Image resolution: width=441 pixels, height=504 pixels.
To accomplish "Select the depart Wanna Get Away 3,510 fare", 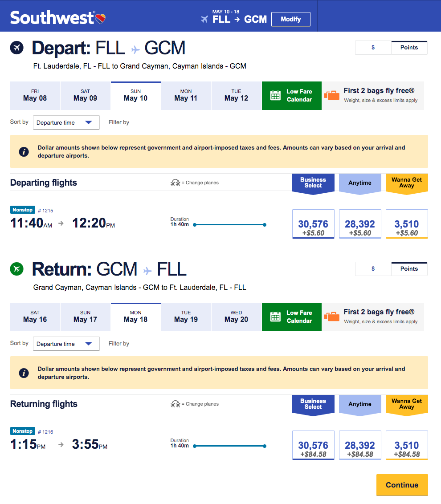I will pyautogui.click(x=407, y=224).
